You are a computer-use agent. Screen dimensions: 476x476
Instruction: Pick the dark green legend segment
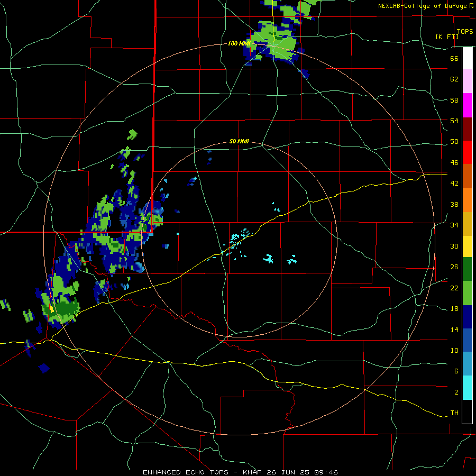coord(467,269)
